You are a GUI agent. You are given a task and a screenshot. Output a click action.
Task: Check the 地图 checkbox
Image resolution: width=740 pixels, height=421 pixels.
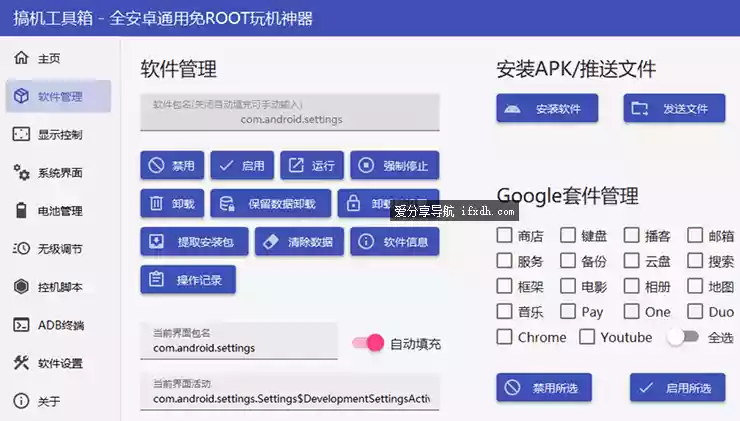coord(695,286)
